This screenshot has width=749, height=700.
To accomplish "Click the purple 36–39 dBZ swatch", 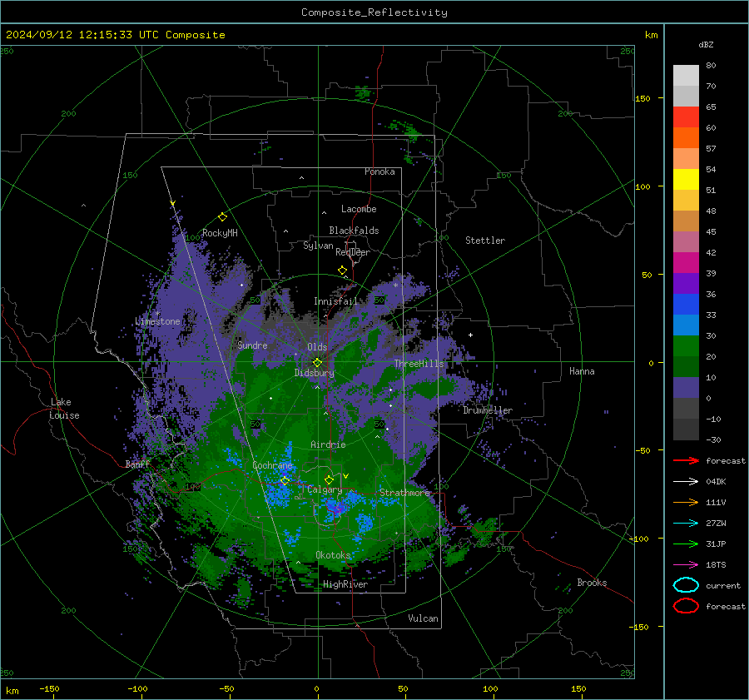I will click(686, 284).
